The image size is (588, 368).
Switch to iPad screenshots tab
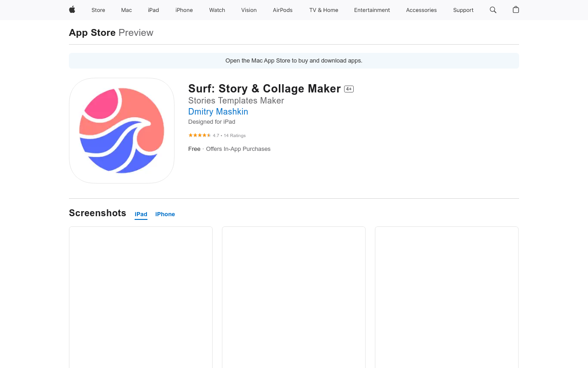(x=141, y=214)
